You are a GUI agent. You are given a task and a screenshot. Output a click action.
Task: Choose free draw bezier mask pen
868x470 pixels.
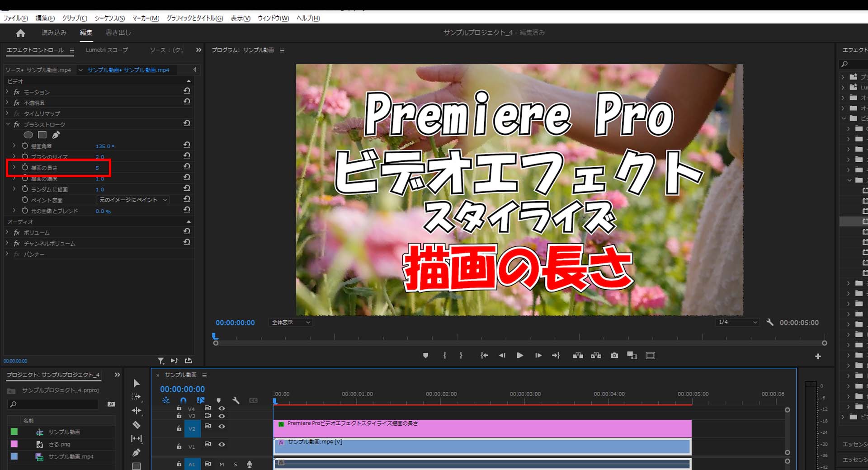point(56,135)
